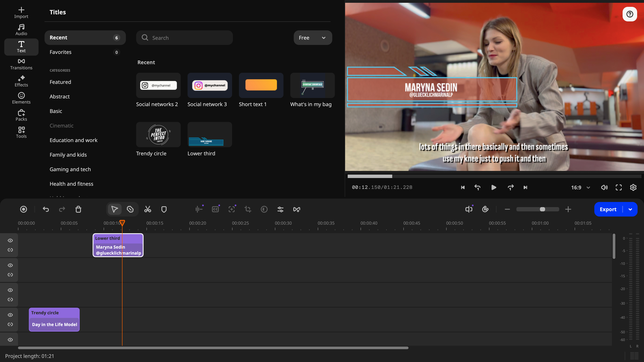This screenshot has height=362, width=644.
Task: Expand Export options arrow
Action: 630,209
